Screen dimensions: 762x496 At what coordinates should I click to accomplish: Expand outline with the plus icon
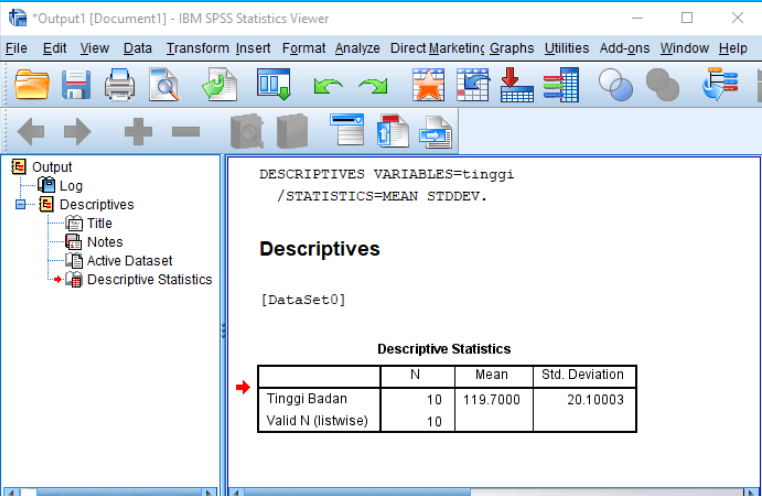tap(138, 131)
